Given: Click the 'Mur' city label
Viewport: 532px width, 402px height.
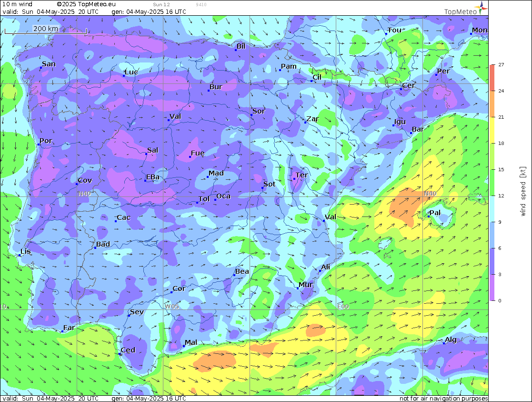Looking at the screenshot, I should 306,284.
